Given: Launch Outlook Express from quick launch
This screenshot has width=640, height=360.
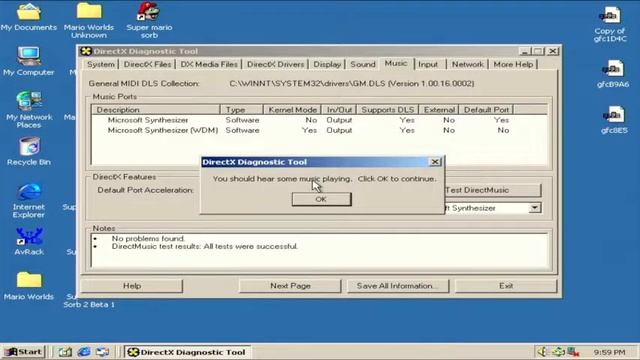Looking at the screenshot, I should [x=102, y=352].
